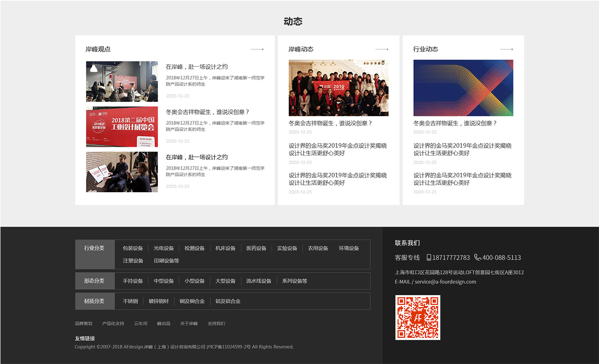This screenshot has width=599, height=364.
Task: Open the red exhibition banner thumbnail
Action: pyautogui.click(x=122, y=127)
